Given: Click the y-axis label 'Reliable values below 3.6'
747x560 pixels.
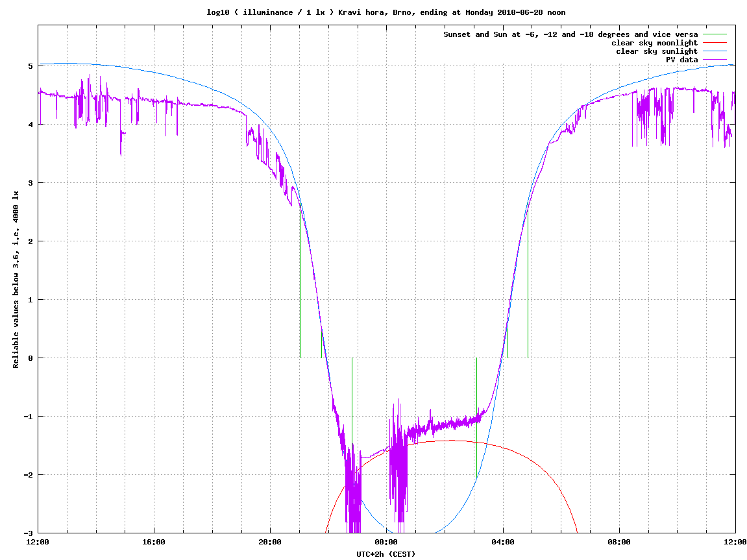Looking at the screenshot, I should [16, 279].
